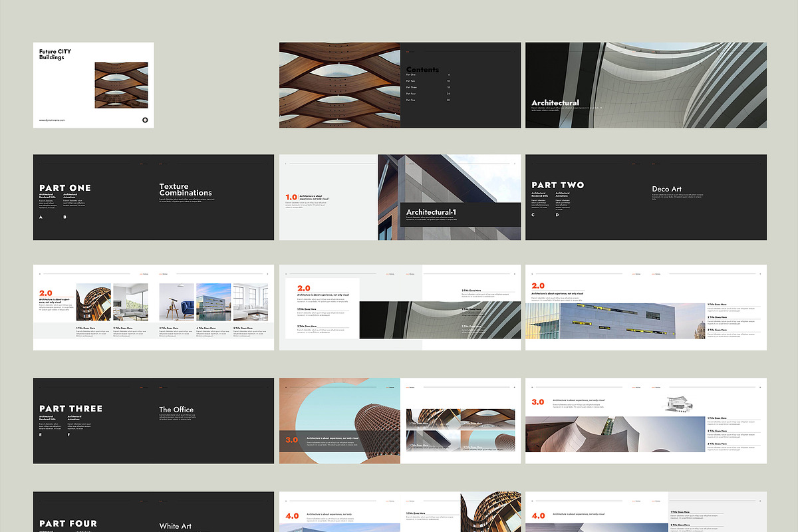Click letter D on PART TWO slide
This screenshot has height=532, width=798.
point(557,214)
